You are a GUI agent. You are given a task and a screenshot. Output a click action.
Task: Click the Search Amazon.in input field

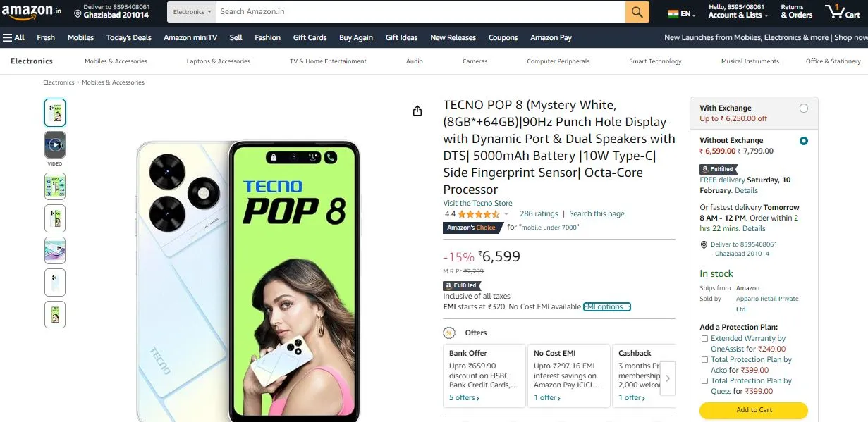tap(420, 12)
